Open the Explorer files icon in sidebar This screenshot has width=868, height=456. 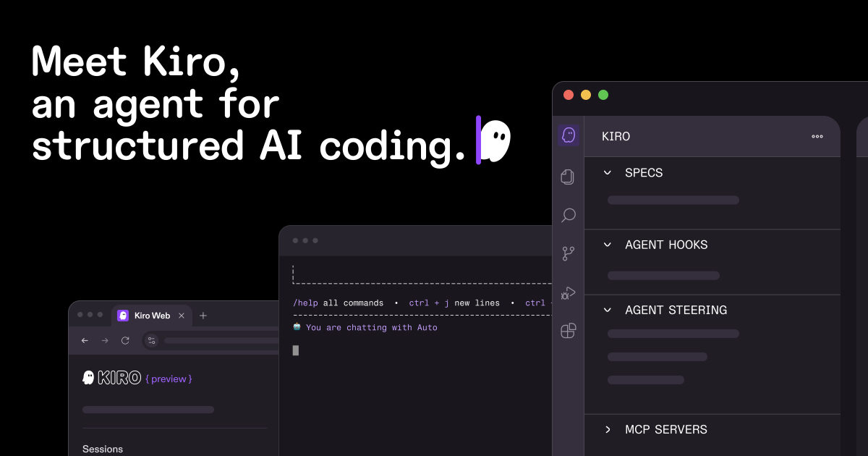click(568, 177)
